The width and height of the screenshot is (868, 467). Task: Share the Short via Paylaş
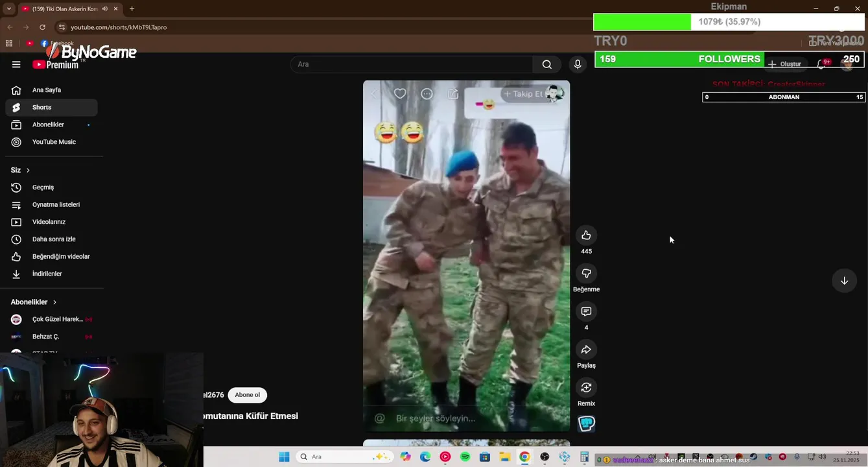tap(586, 350)
